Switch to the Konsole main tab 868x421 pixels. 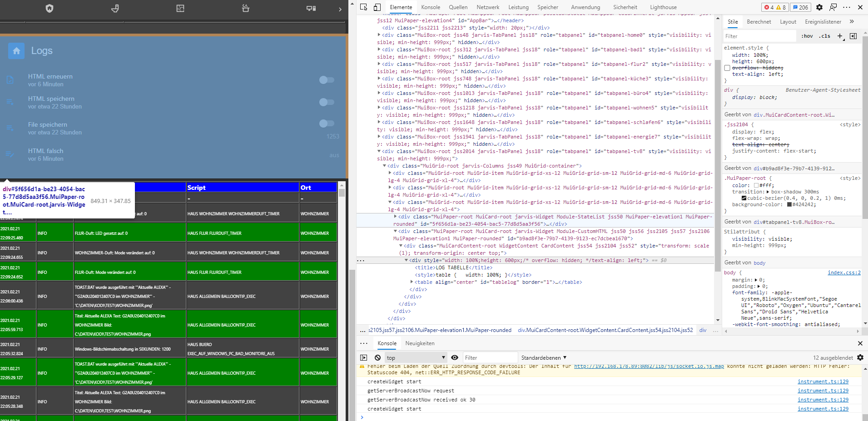click(431, 7)
